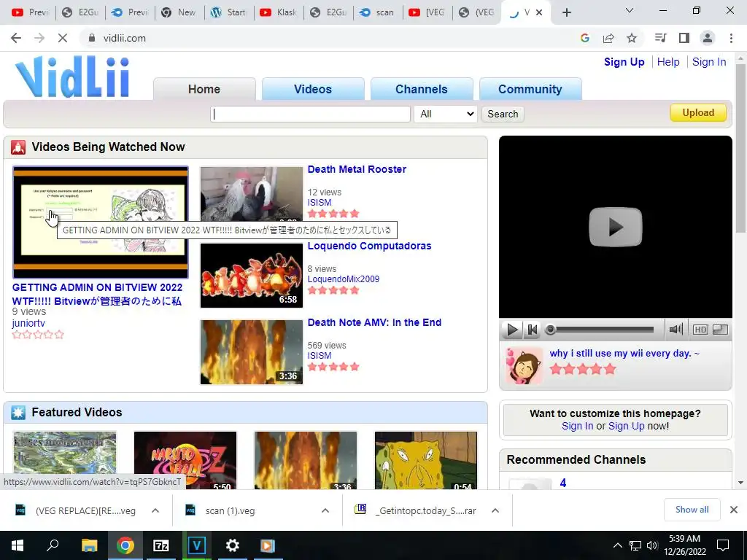
Task: Open Windows Settings from the taskbar
Action: pyautogui.click(x=233, y=545)
